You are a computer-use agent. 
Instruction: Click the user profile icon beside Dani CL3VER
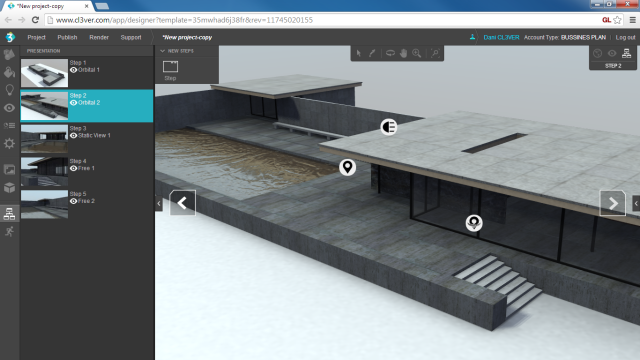coord(472,37)
